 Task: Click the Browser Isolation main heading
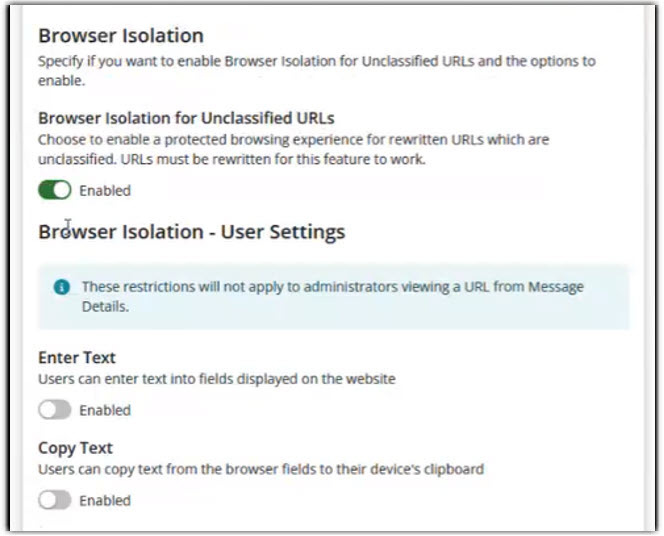click(x=120, y=36)
